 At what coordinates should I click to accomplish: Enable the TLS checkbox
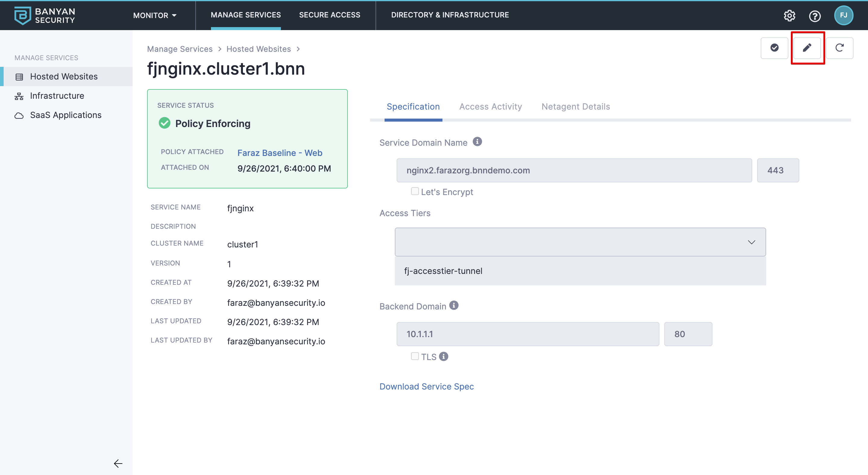(414, 356)
